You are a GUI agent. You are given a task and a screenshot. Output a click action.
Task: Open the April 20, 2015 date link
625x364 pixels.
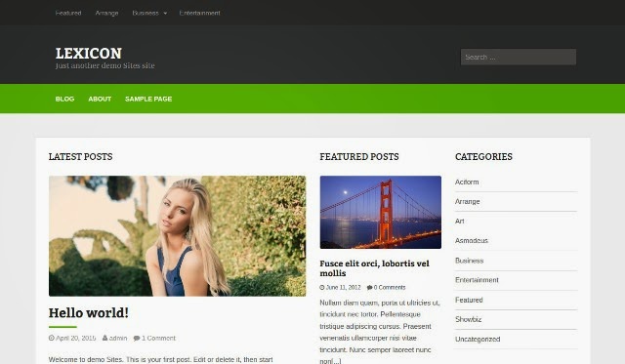[76, 338]
